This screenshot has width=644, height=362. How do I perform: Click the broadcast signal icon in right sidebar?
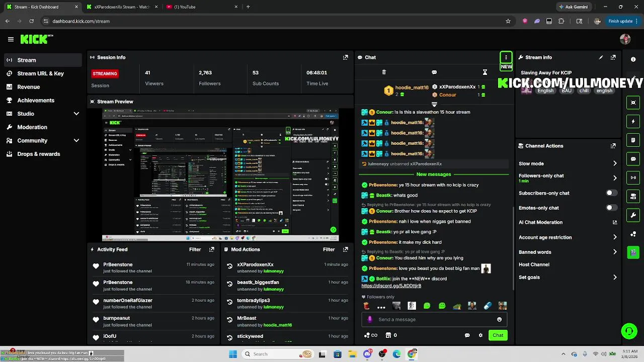tap(633, 177)
